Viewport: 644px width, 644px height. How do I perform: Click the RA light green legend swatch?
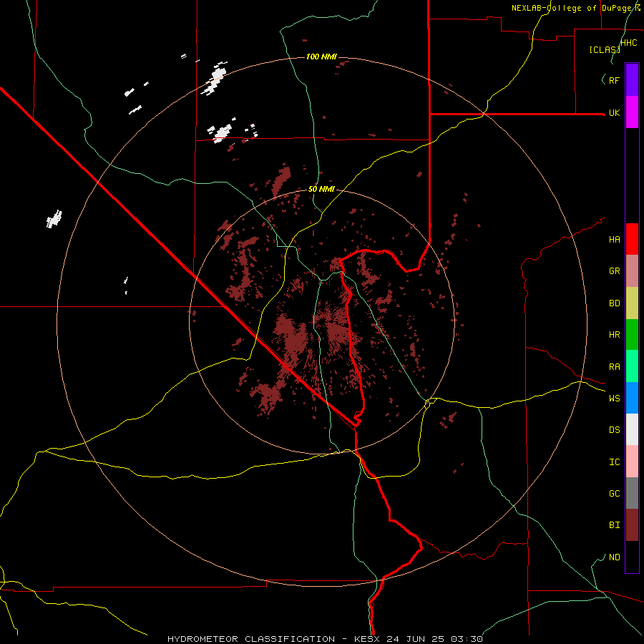632,366
